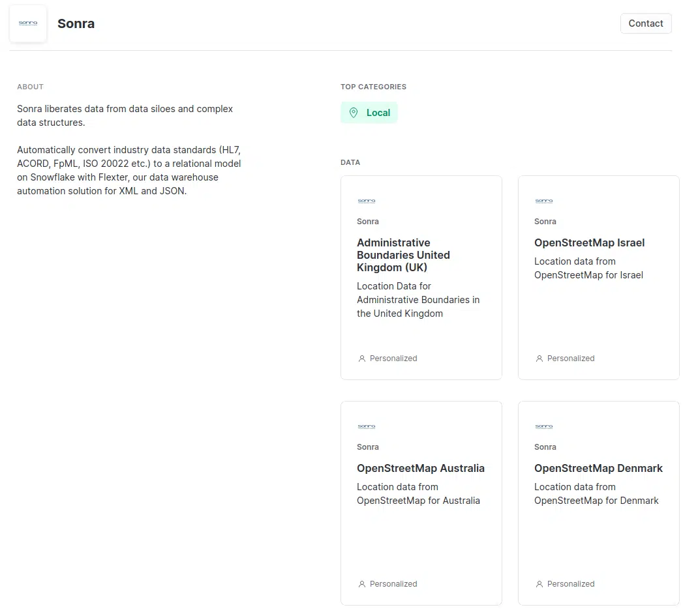Click the Israel card description text
The image size is (698, 616).
[588, 268]
